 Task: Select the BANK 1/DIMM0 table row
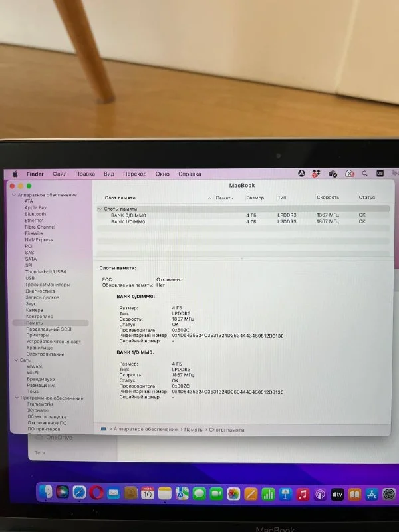243,222
